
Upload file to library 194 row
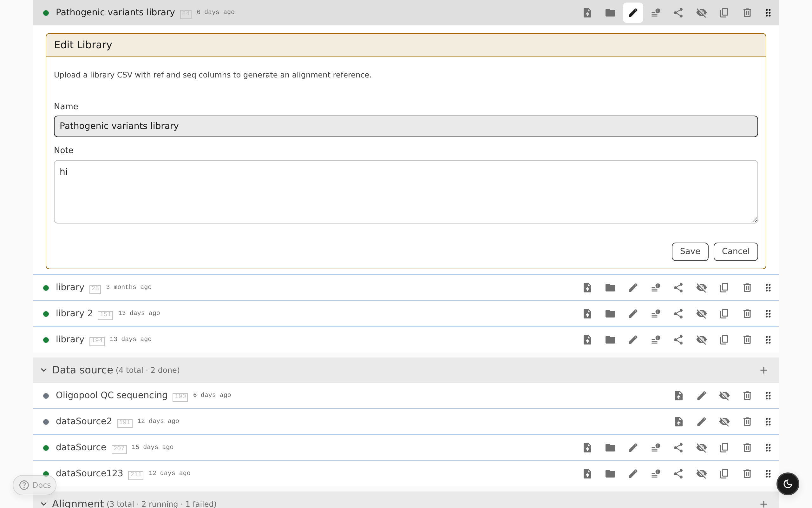click(x=587, y=340)
